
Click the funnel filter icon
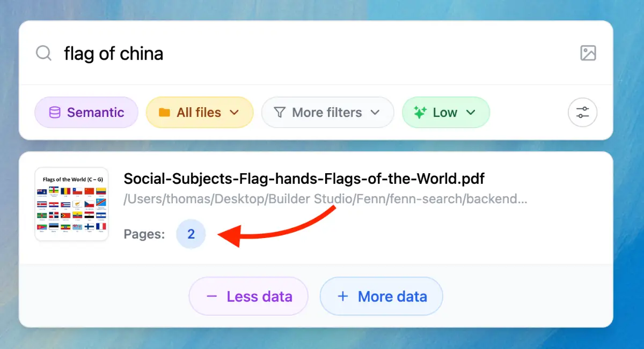280,113
